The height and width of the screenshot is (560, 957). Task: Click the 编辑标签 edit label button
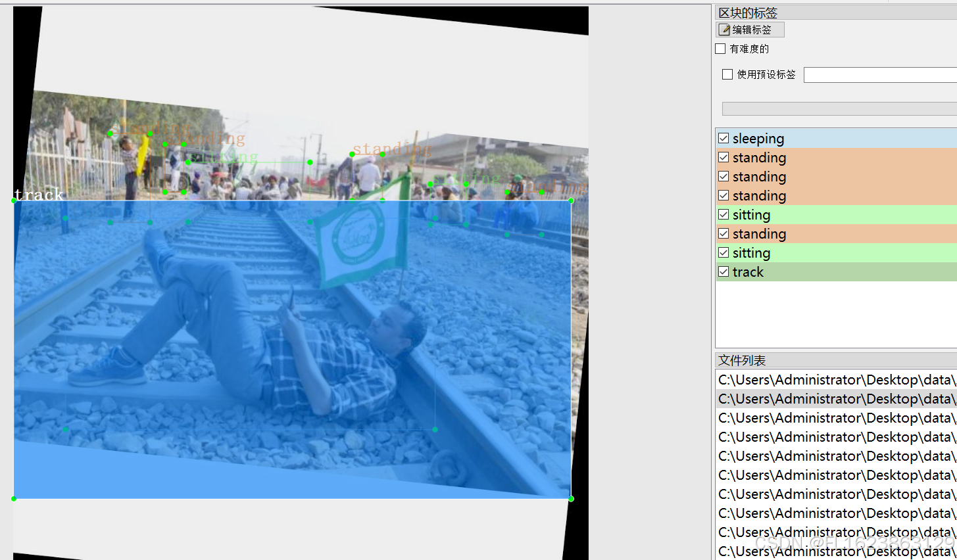click(750, 30)
